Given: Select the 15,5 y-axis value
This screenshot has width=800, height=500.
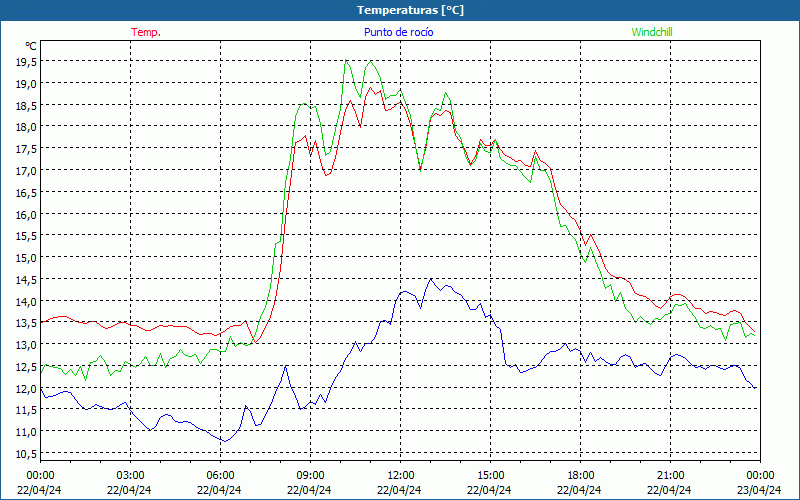Looking at the screenshot, I should pos(27,236).
